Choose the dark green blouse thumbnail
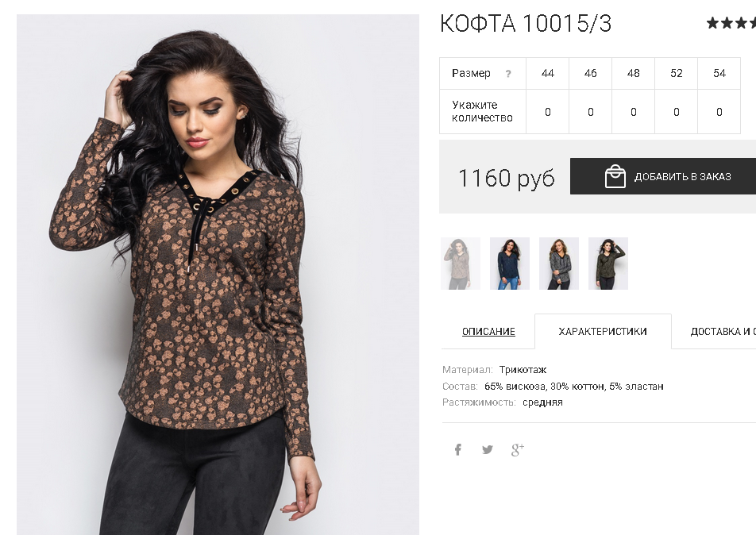The height and width of the screenshot is (535, 756). point(608,264)
